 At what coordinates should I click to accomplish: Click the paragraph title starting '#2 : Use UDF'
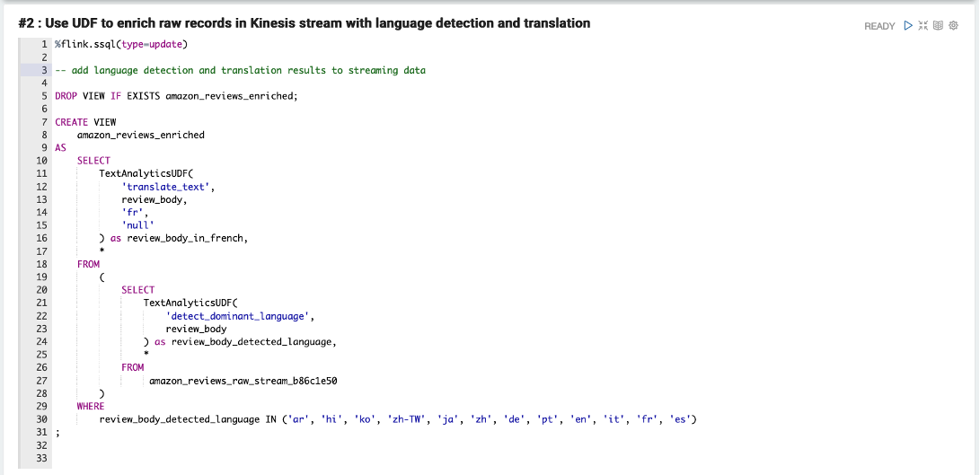(x=305, y=23)
